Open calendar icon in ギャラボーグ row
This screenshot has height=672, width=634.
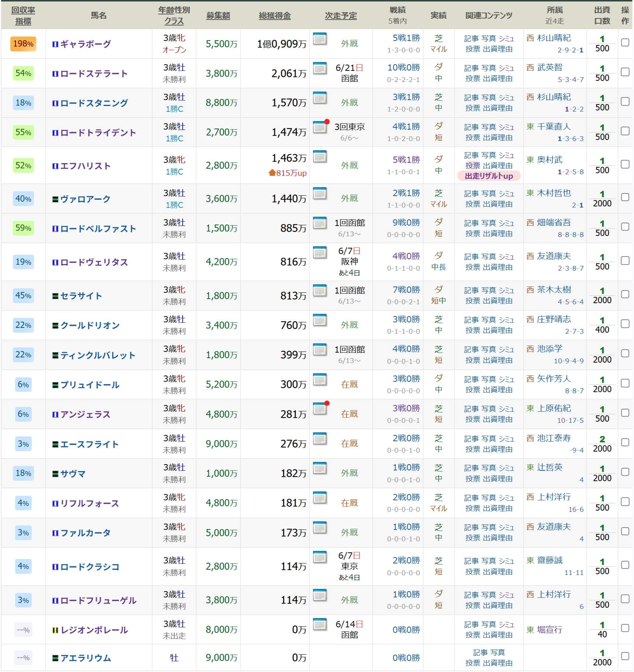tap(320, 39)
